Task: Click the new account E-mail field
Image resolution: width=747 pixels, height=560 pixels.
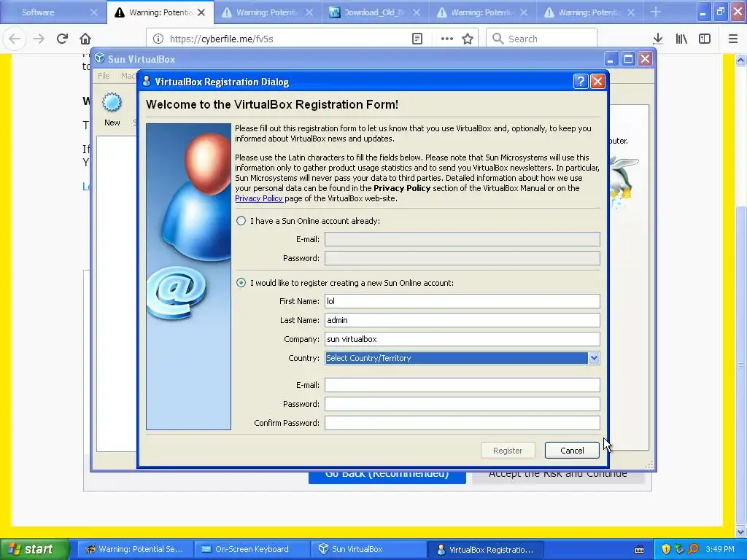Action: (x=462, y=385)
